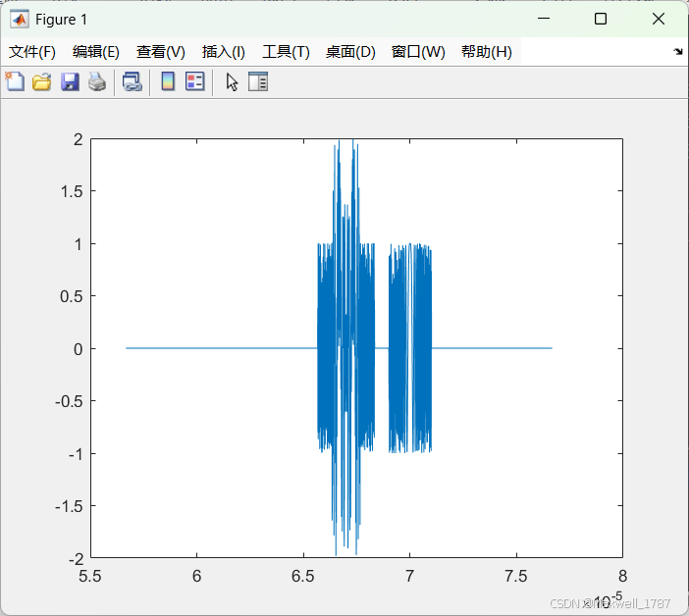
Task: Open the Property Inspector panel icon
Action: click(258, 81)
